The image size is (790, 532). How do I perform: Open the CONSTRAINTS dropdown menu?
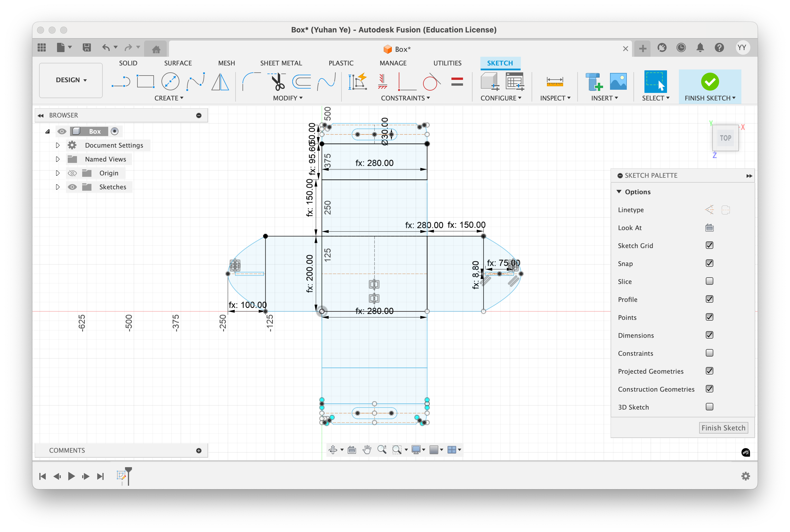(x=405, y=98)
